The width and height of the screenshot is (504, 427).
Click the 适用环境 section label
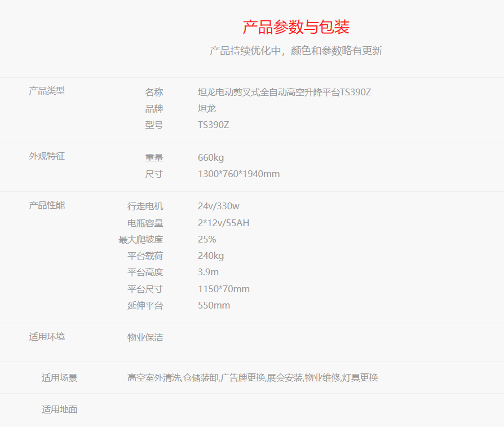tap(47, 337)
